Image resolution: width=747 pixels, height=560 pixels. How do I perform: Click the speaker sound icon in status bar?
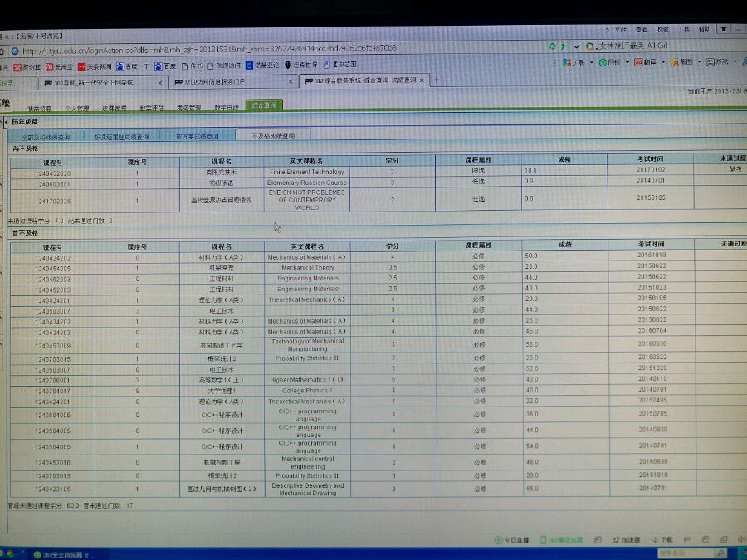741,539
